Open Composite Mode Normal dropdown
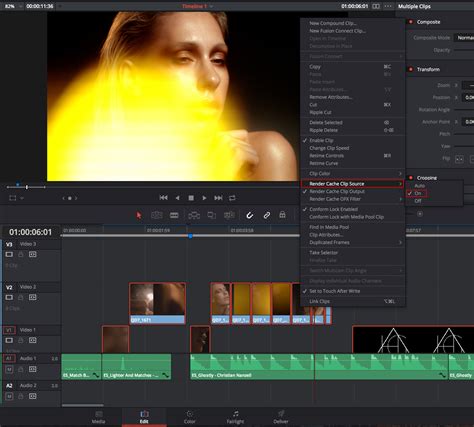 [465, 38]
